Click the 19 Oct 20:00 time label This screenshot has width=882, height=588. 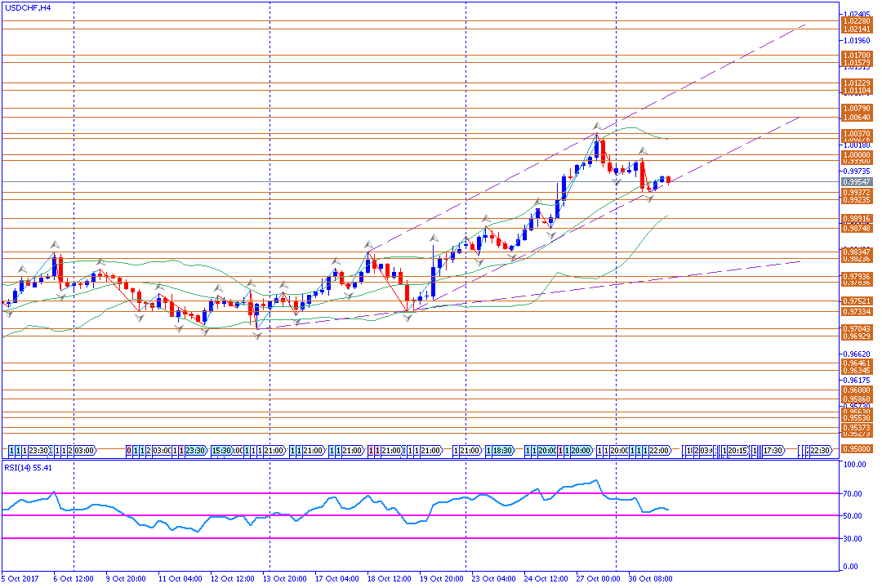click(x=442, y=578)
